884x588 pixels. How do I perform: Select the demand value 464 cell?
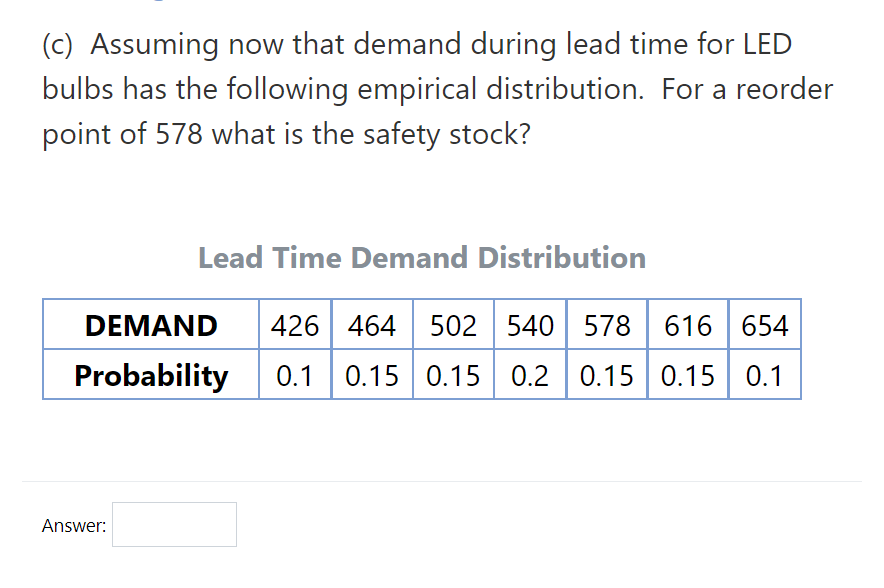pyautogui.click(x=371, y=325)
